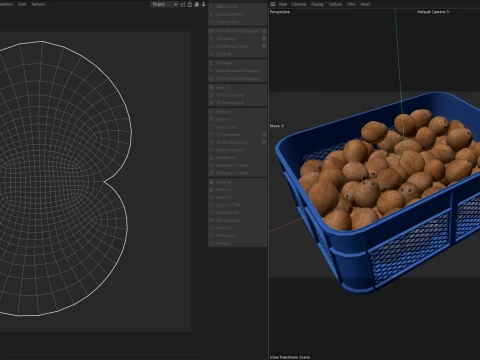
Task: Click the Reset UV icon
Action: coord(211,197)
